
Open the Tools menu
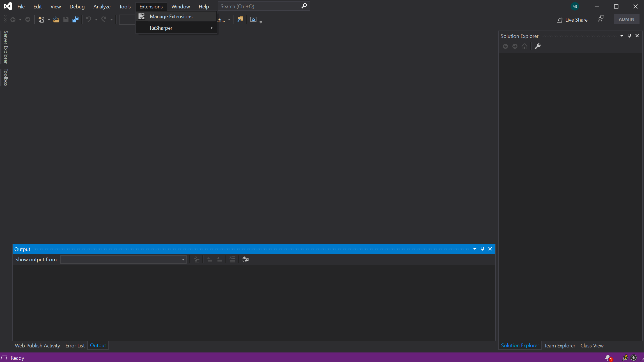click(x=125, y=6)
